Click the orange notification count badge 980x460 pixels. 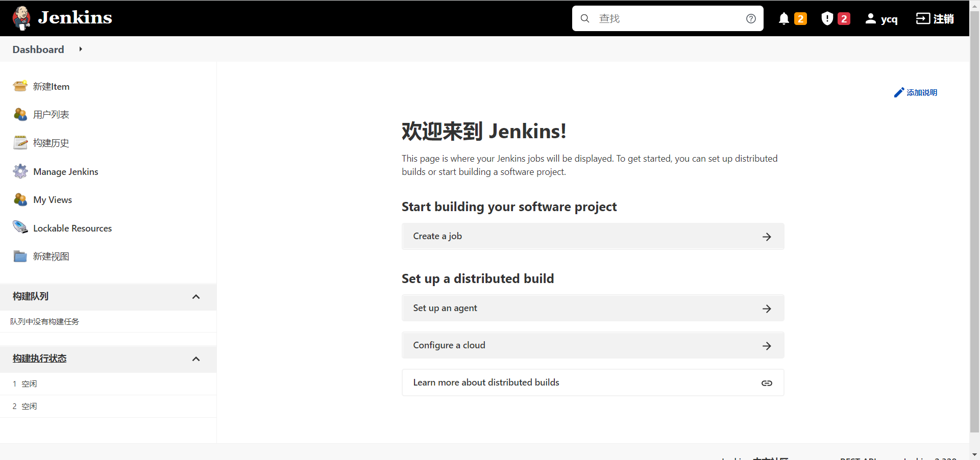pyautogui.click(x=801, y=19)
